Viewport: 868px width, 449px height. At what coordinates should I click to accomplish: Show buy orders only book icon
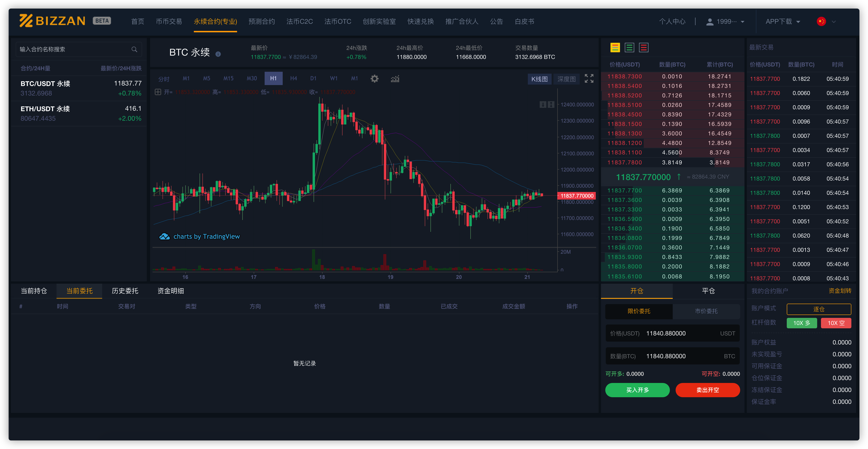[x=629, y=48]
